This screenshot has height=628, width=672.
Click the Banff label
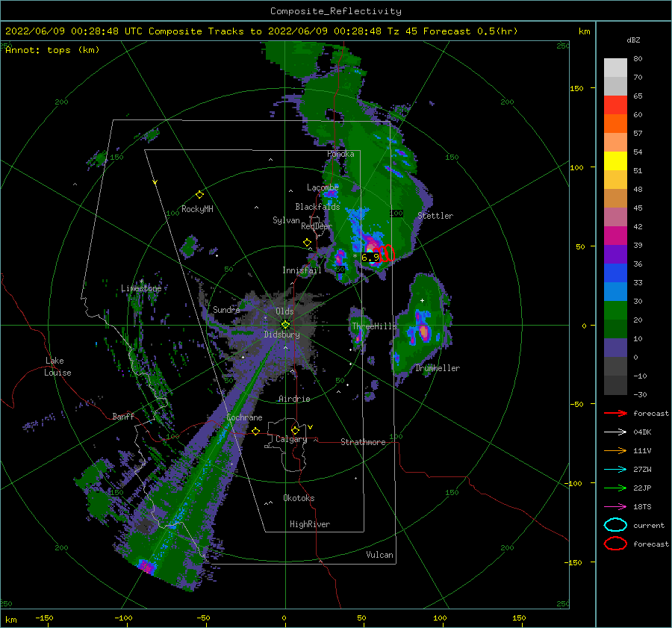[123, 417]
